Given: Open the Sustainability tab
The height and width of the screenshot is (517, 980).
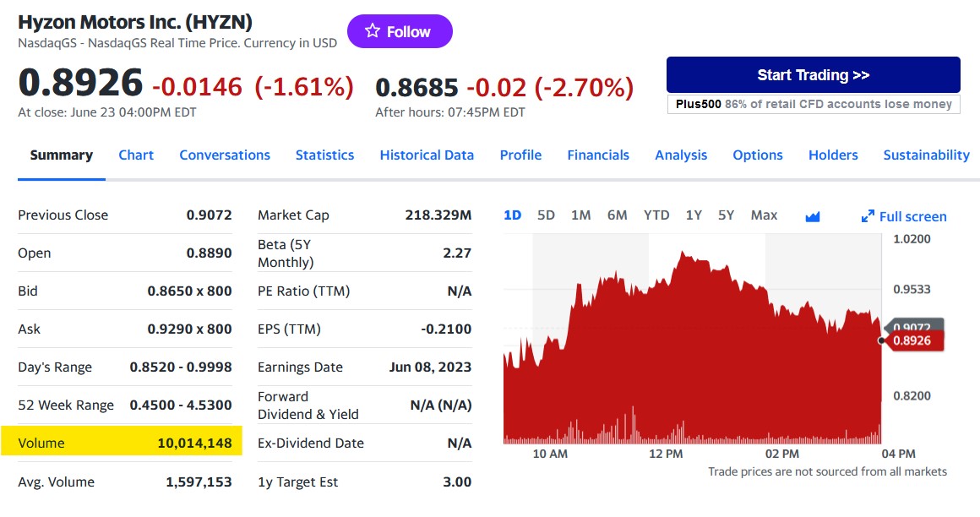Looking at the screenshot, I should coord(926,155).
